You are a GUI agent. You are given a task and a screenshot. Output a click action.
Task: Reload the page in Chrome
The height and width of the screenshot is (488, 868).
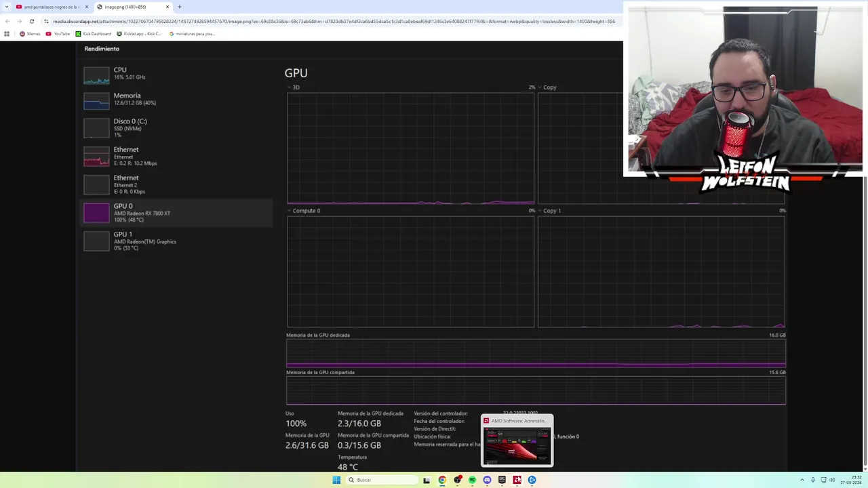pos(31,21)
